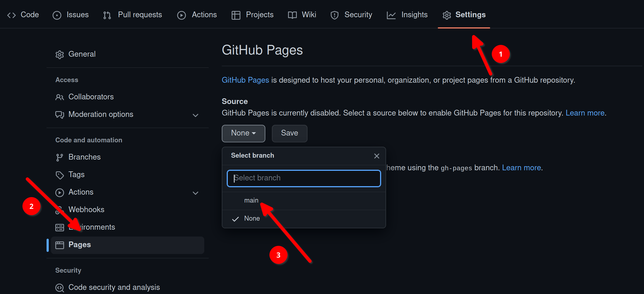Open the Wiki tab
This screenshot has height=294, width=644.
(302, 15)
